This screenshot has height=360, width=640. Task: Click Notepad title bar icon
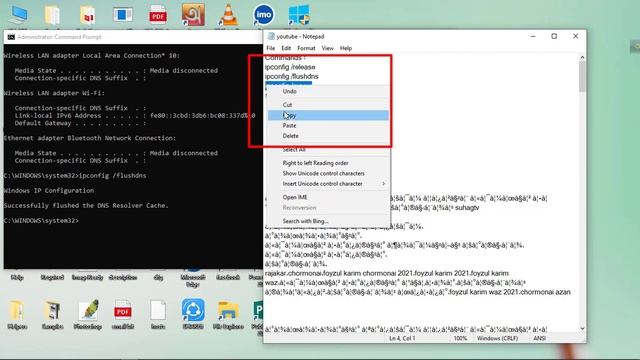click(x=271, y=36)
